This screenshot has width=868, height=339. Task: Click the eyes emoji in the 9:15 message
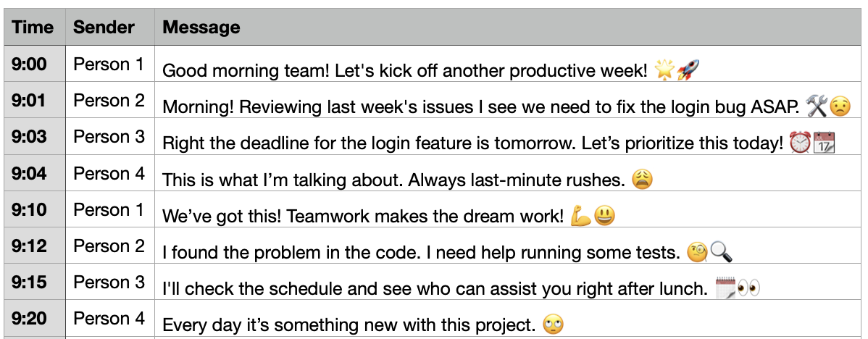pos(748,288)
